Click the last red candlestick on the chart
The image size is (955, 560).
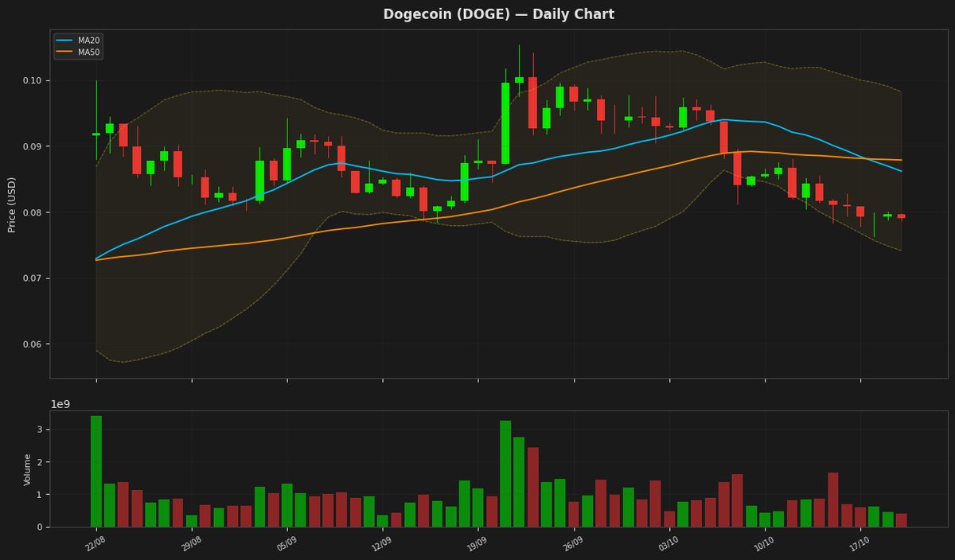click(901, 216)
